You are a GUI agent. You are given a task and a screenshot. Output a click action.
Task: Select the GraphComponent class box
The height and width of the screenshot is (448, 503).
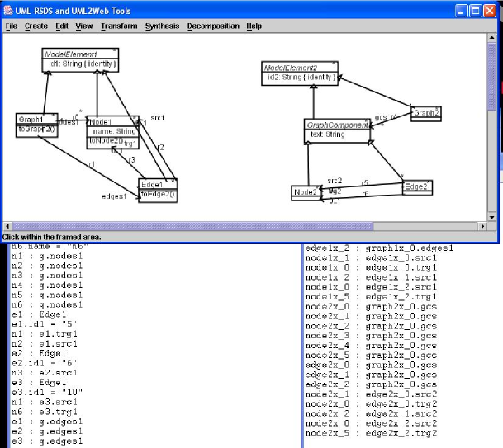(x=338, y=128)
